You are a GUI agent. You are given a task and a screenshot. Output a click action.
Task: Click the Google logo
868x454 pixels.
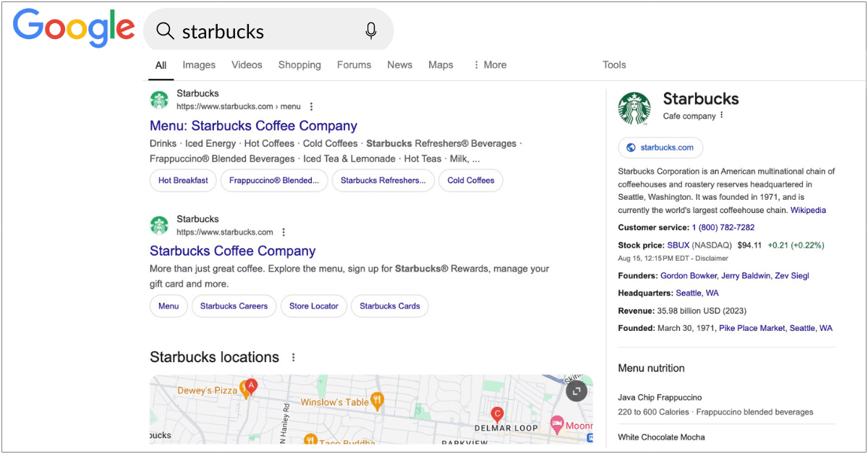click(72, 28)
